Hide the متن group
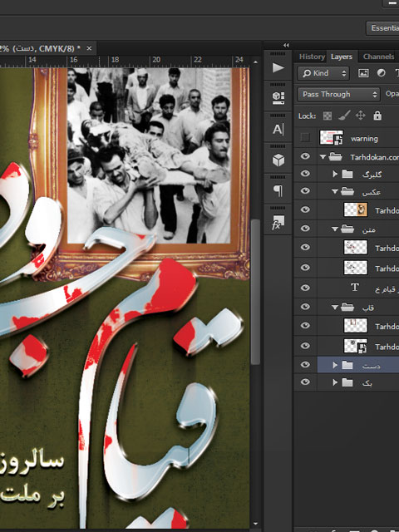Screen dimensions: 399x532 (x=305, y=229)
